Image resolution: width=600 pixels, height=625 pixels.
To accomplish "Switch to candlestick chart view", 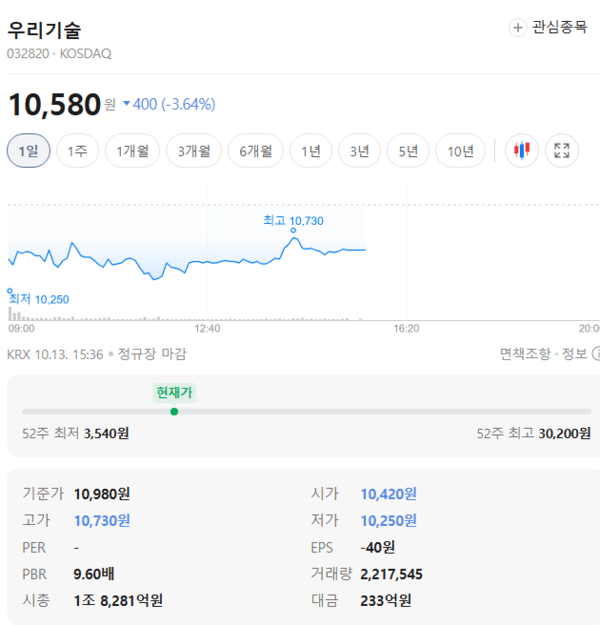I will pyautogui.click(x=521, y=151).
